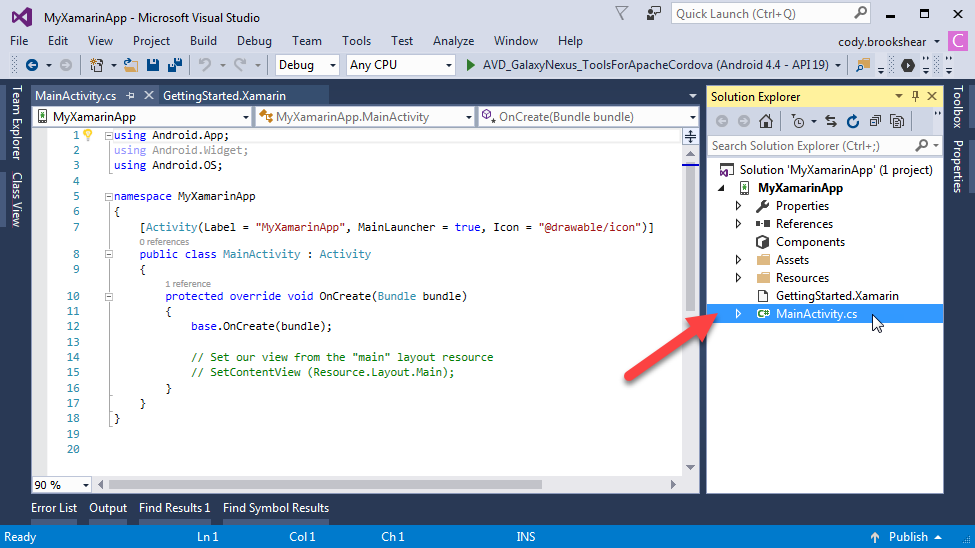Open the Output tab
This screenshot has height=548, width=975.
[108, 508]
